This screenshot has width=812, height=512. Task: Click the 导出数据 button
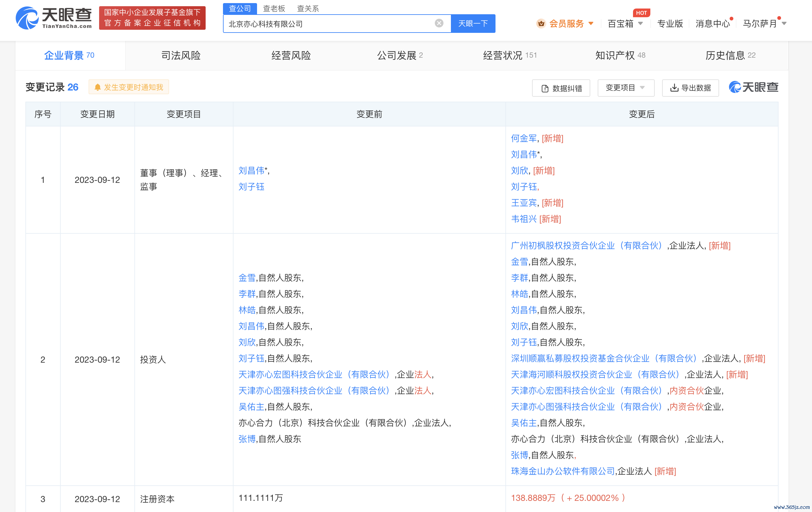(x=690, y=88)
